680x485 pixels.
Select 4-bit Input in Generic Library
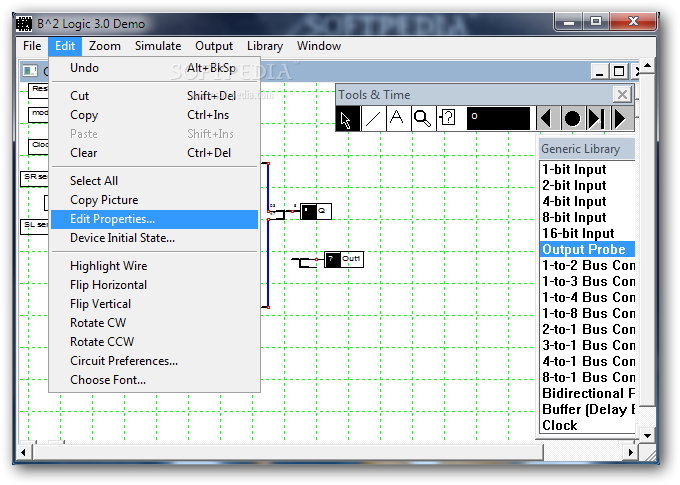point(588,201)
